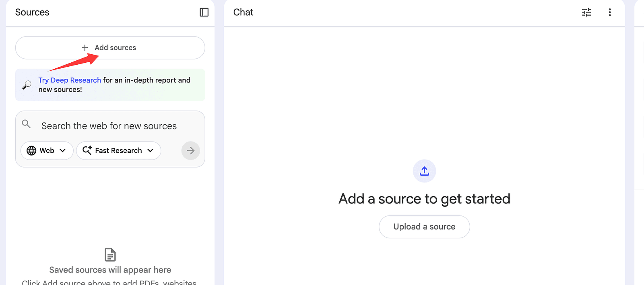Select the Chat panel header
Image resolution: width=644 pixels, height=285 pixels.
pyautogui.click(x=243, y=12)
